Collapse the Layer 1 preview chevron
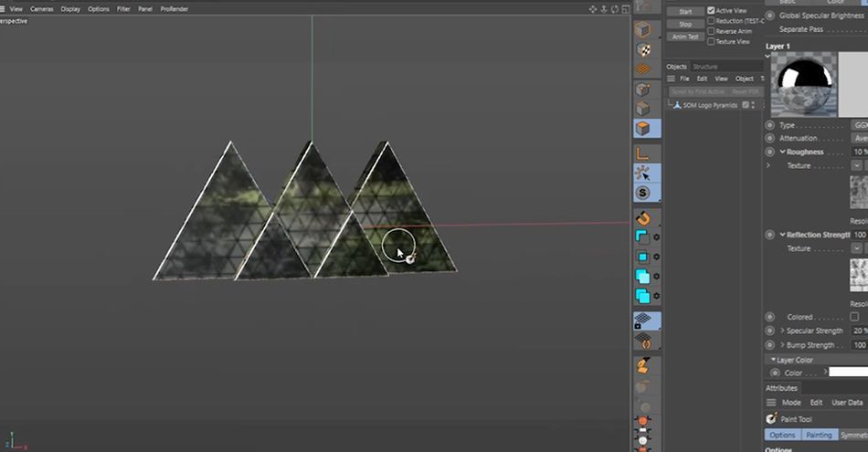Viewport: 868px width, 452px height. (x=767, y=56)
